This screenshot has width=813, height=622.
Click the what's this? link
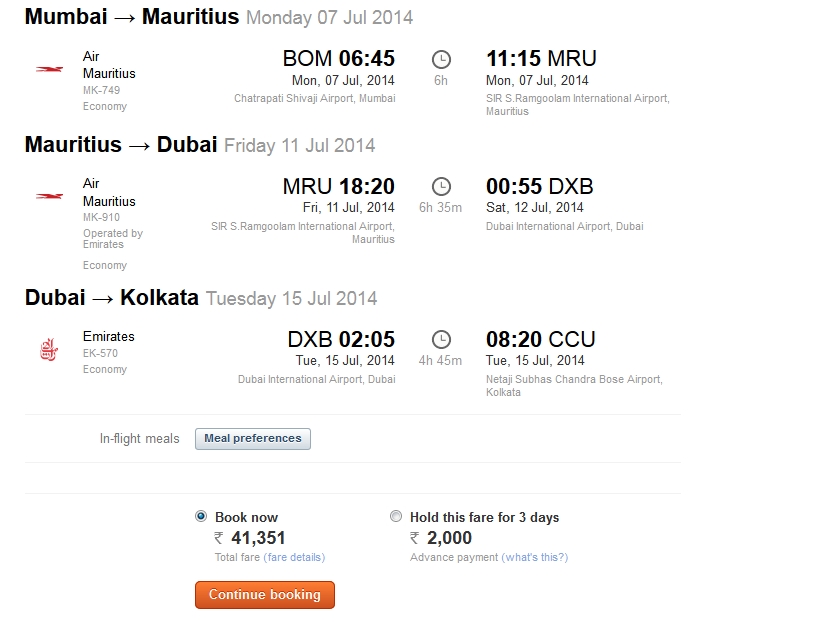click(534, 557)
